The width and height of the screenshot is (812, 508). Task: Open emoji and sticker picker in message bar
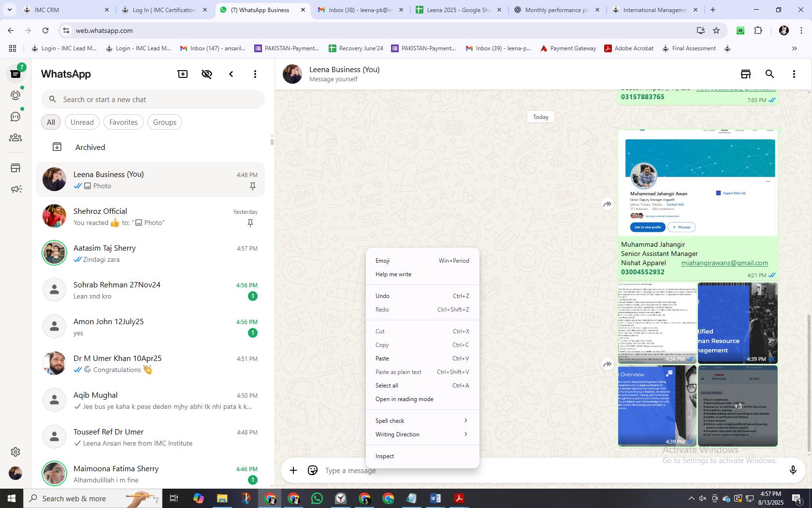pyautogui.click(x=313, y=470)
